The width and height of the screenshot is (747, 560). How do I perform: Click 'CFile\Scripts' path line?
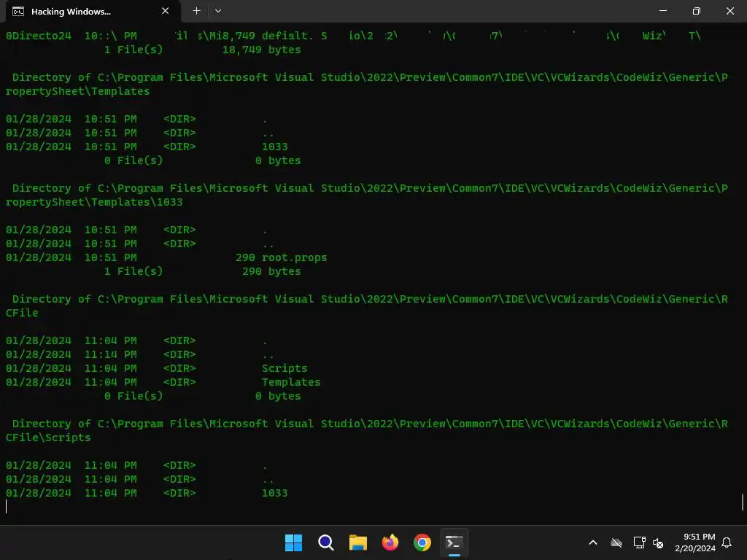point(48,437)
